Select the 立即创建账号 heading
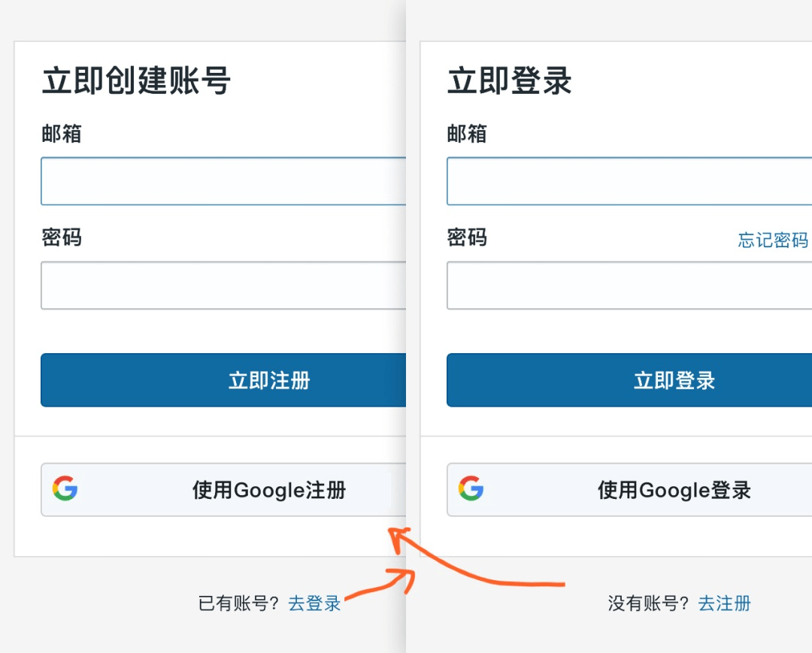This screenshot has height=653, width=812. click(x=136, y=81)
